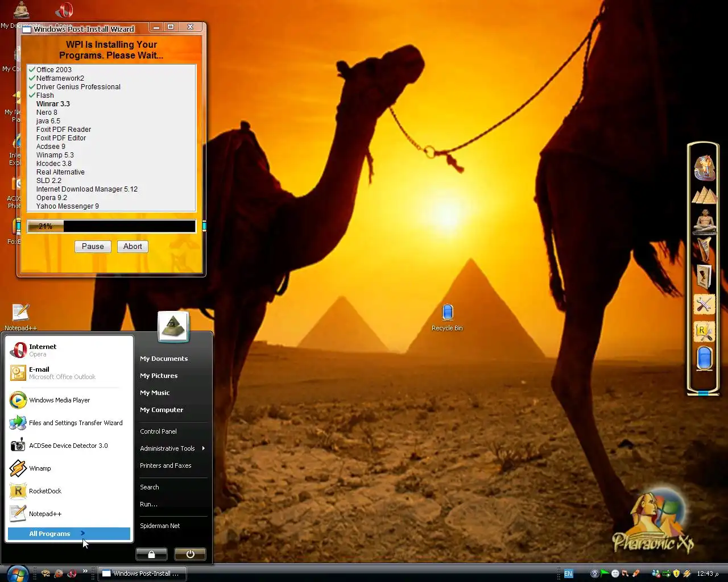728x582 pixels.
Task: Launch Winamp from Start menu
Action: point(69,468)
